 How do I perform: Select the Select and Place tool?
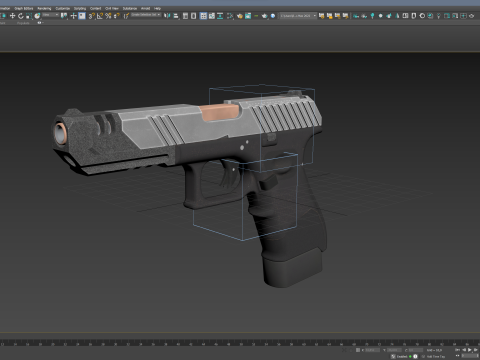click(x=37, y=16)
